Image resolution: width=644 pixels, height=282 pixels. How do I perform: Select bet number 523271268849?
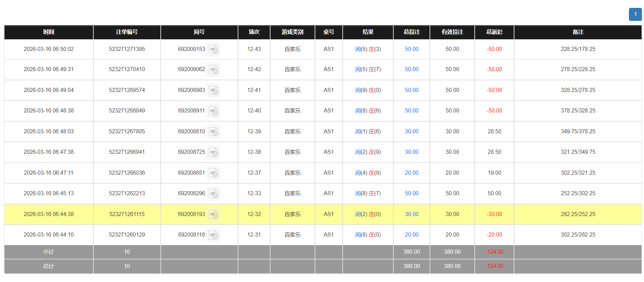coord(127,111)
